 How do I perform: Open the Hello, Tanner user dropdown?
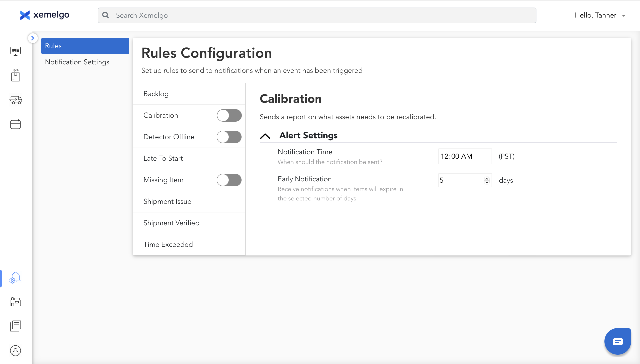tap(600, 16)
